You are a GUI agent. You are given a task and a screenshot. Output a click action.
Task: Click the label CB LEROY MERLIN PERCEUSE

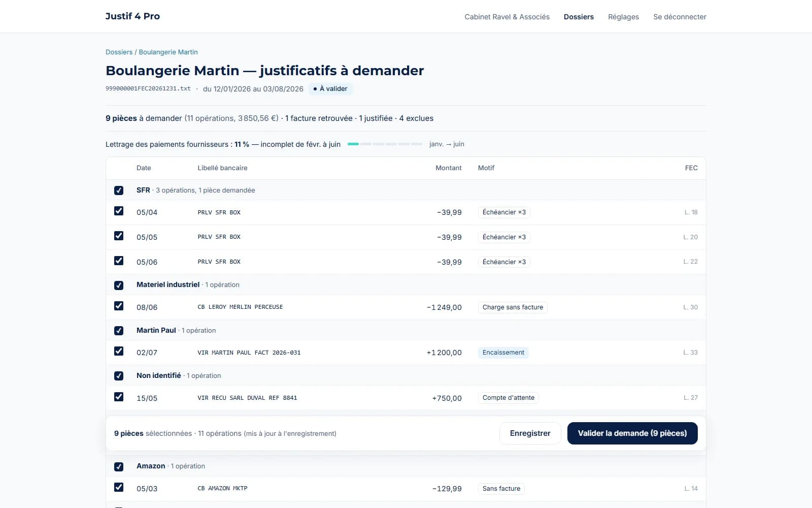pyautogui.click(x=240, y=307)
